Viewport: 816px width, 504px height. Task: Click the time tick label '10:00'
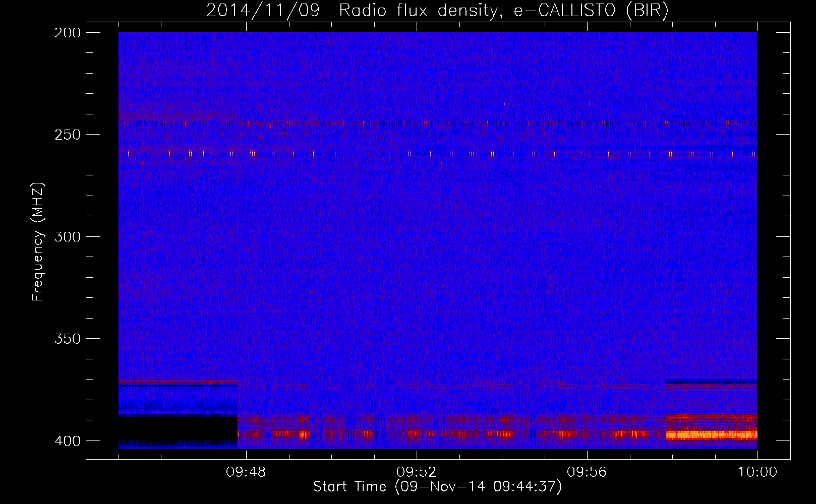tap(757, 472)
